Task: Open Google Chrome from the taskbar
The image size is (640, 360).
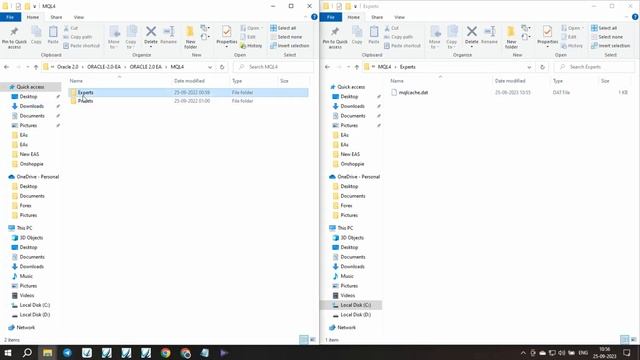Action: (165, 353)
